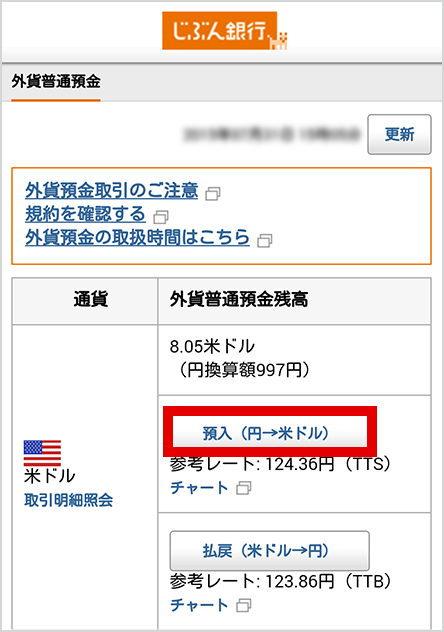Click popup icon next to TTS チャート
The height and width of the screenshot is (632, 444).
click(244, 488)
